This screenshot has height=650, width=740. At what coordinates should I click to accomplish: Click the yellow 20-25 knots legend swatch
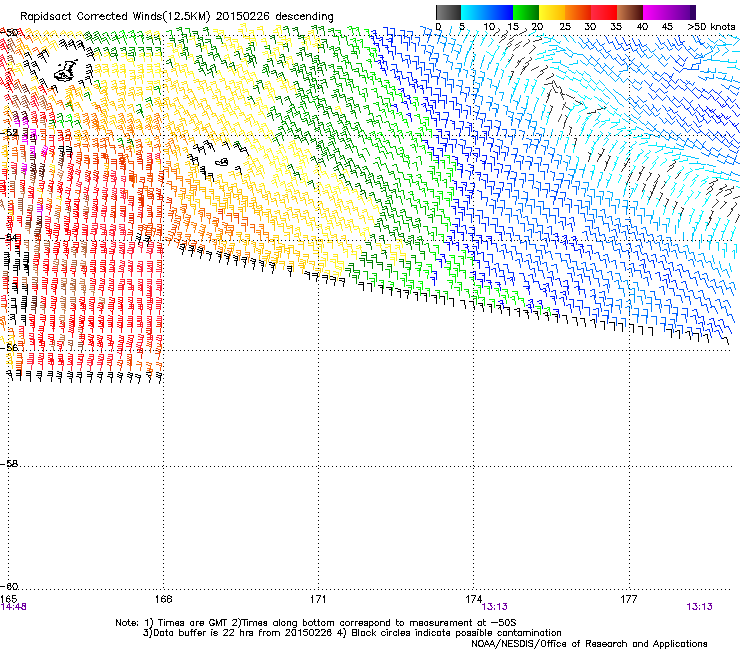pos(552,13)
